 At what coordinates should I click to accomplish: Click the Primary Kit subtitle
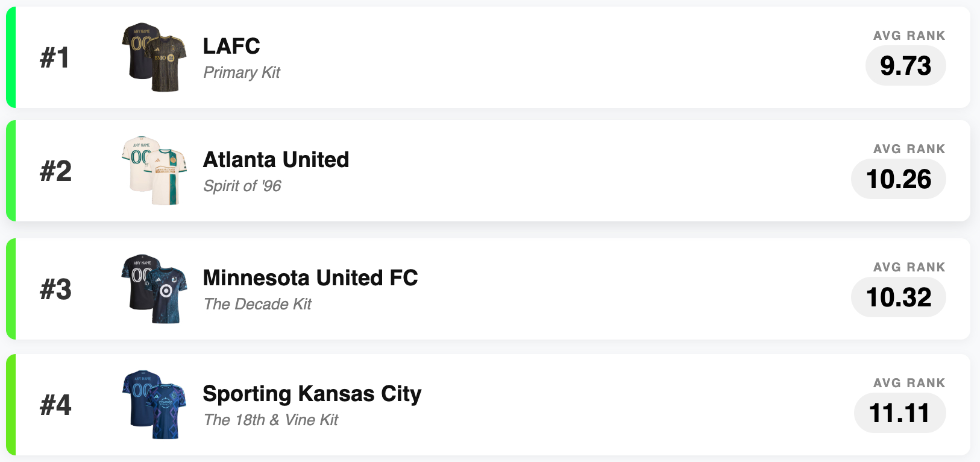[242, 72]
